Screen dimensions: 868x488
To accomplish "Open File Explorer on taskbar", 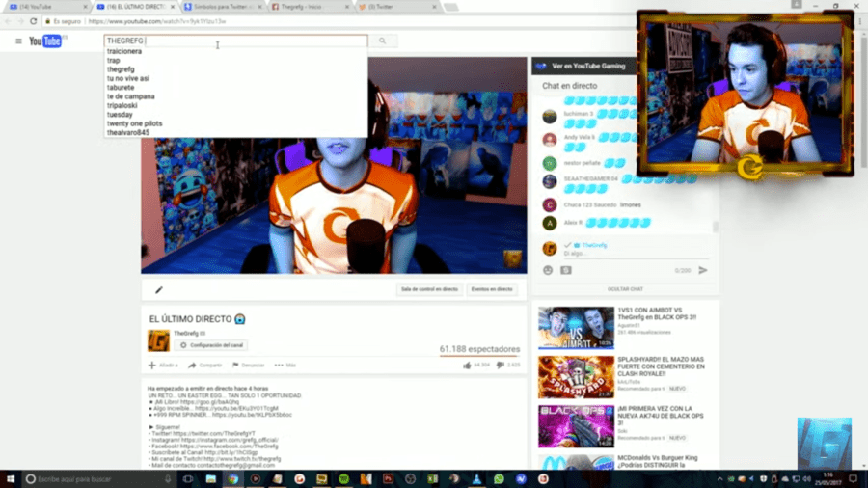I will 211,479.
